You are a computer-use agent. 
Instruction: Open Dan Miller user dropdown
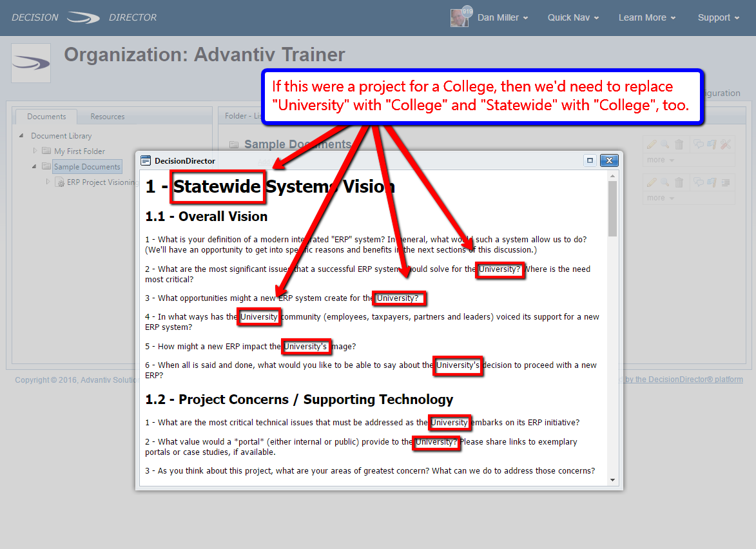(x=503, y=18)
